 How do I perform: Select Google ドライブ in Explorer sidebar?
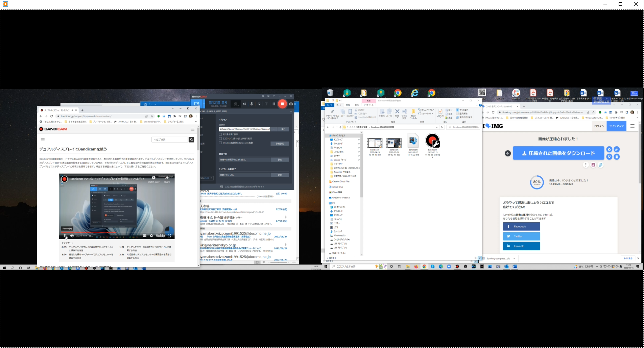point(340,160)
